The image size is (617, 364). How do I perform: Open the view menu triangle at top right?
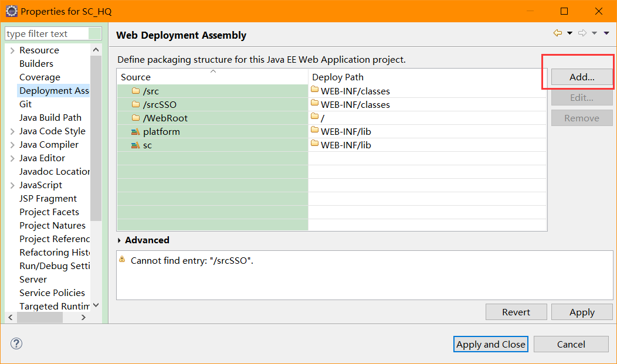click(606, 33)
